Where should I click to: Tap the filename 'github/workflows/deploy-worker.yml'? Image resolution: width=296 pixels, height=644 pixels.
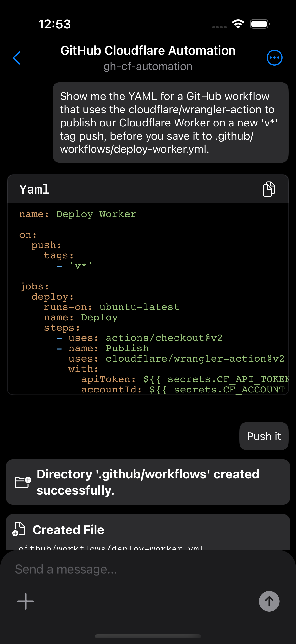[x=112, y=547]
